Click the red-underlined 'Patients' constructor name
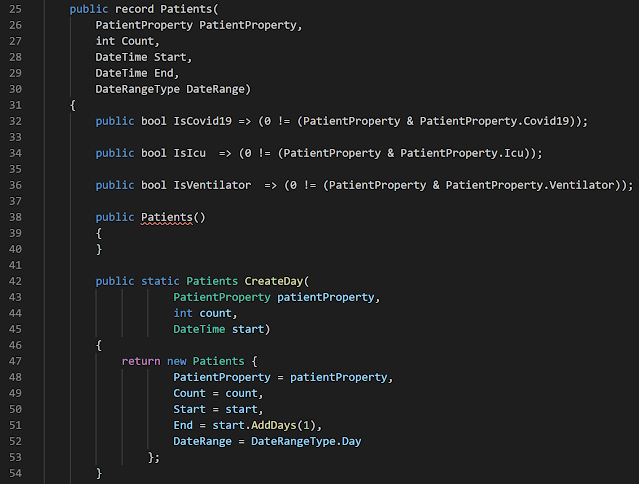Screen dimensions: 639x484 tap(167, 217)
